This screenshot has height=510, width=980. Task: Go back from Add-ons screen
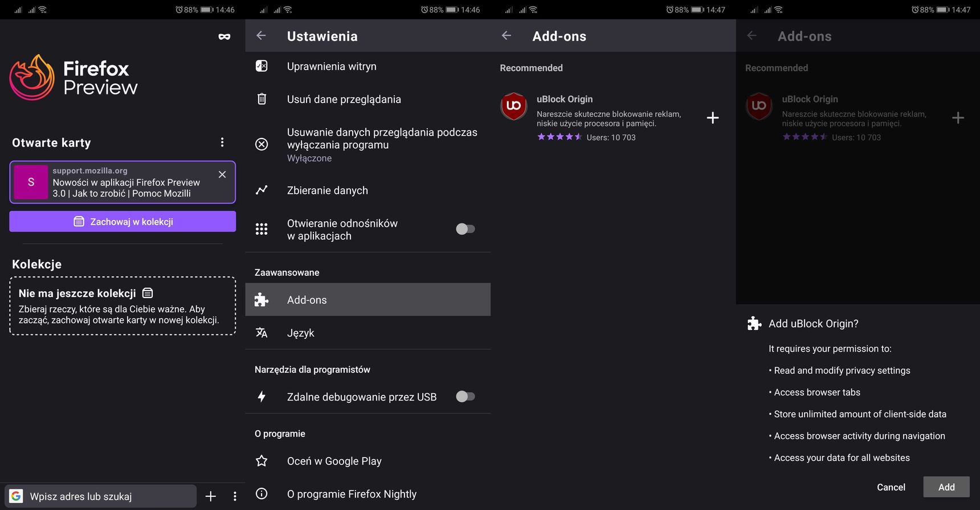point(507,36)
